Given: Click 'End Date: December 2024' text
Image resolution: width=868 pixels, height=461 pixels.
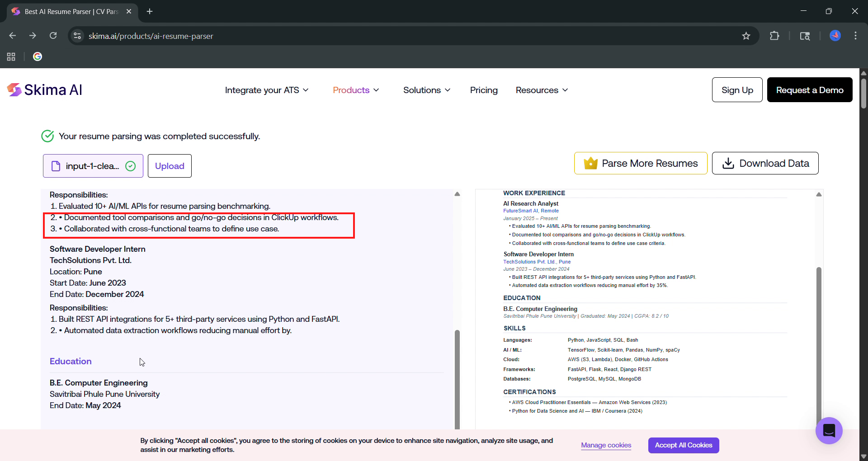Looking at the screenshot, I should tap(97, 294).
